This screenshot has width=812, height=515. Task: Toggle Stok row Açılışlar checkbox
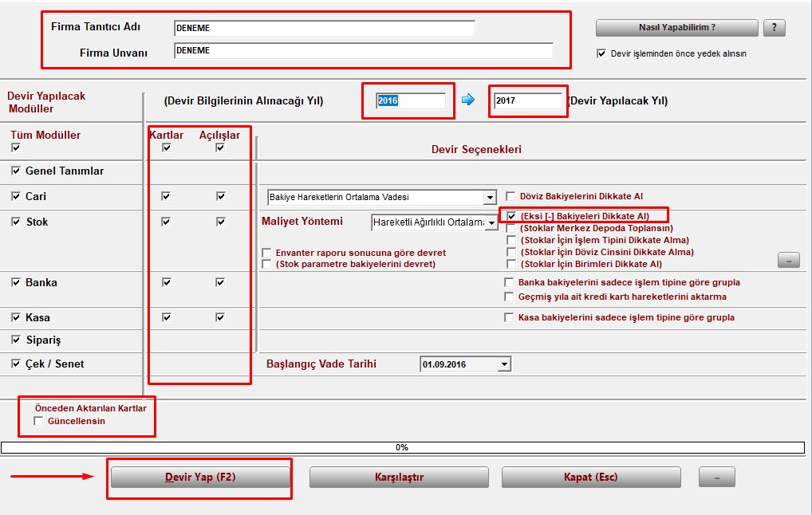tap(221, 222)
